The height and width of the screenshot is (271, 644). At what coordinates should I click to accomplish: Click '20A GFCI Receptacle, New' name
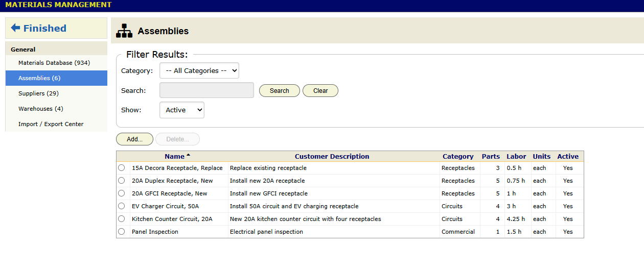pyautogui.click(x=170, y=193)
